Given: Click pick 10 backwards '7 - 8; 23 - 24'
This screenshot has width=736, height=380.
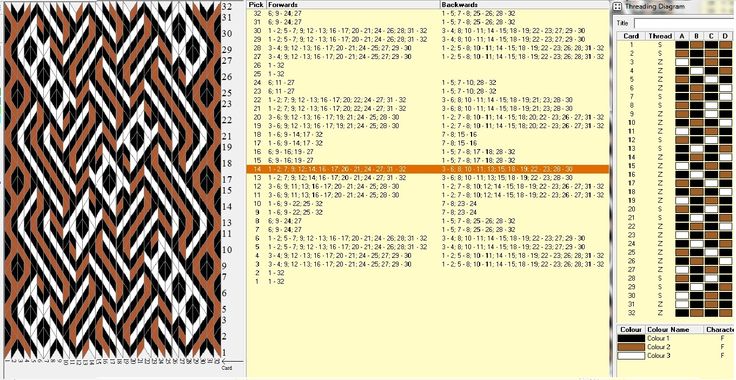Looking at the screenshot, I should pos(459,204).
